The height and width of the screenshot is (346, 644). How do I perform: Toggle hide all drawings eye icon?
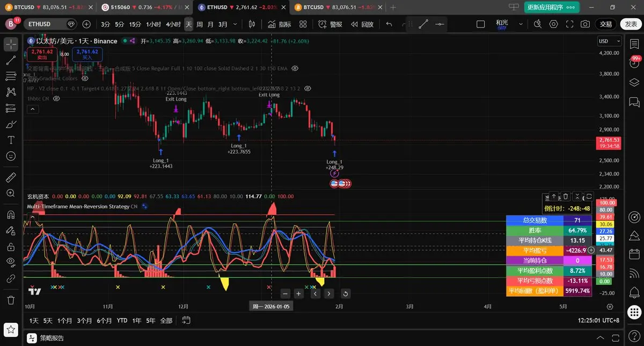[11, 263]
